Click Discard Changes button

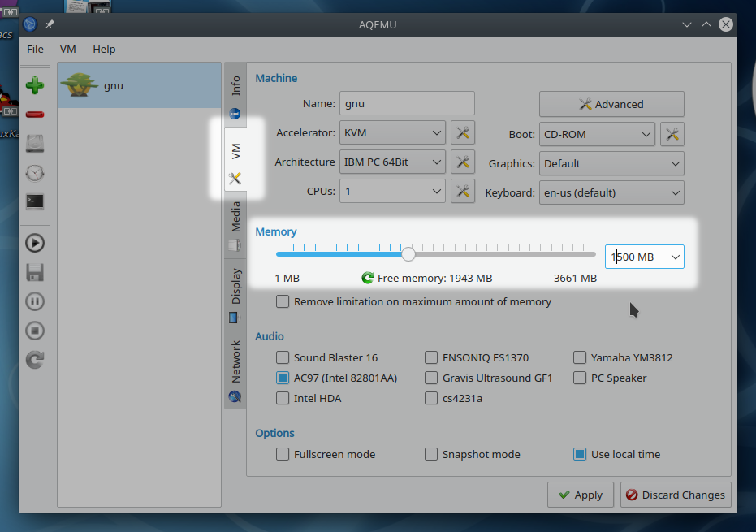pos(676,495)
